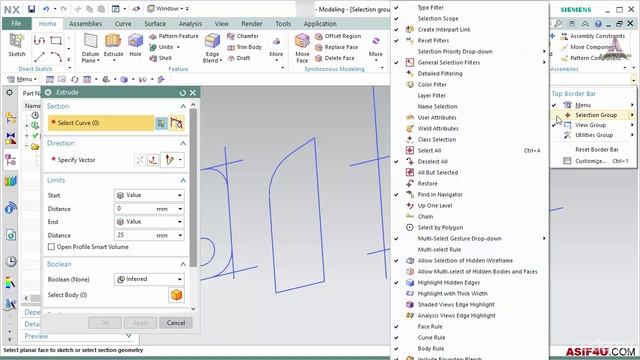Click Replace Face tool
Image resolution: width=640 pixels, height=360 pixels.
tap(337, 47)
